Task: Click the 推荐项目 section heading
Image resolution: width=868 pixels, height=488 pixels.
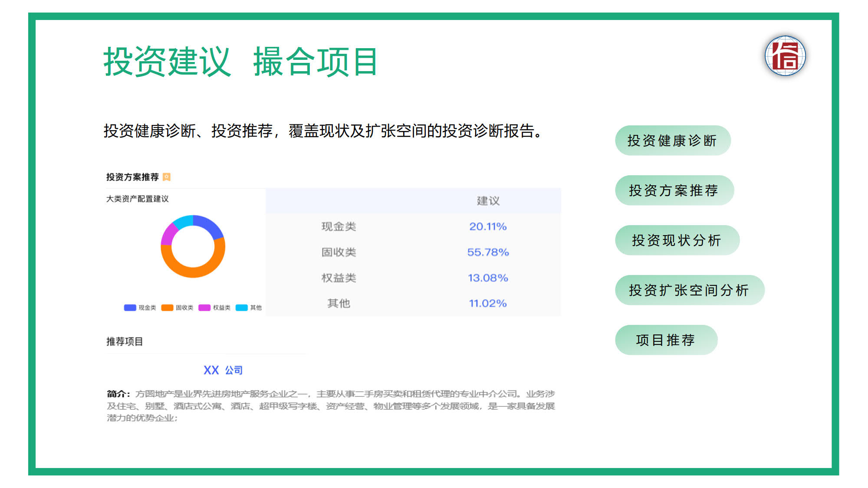Action: pos(125,341)
